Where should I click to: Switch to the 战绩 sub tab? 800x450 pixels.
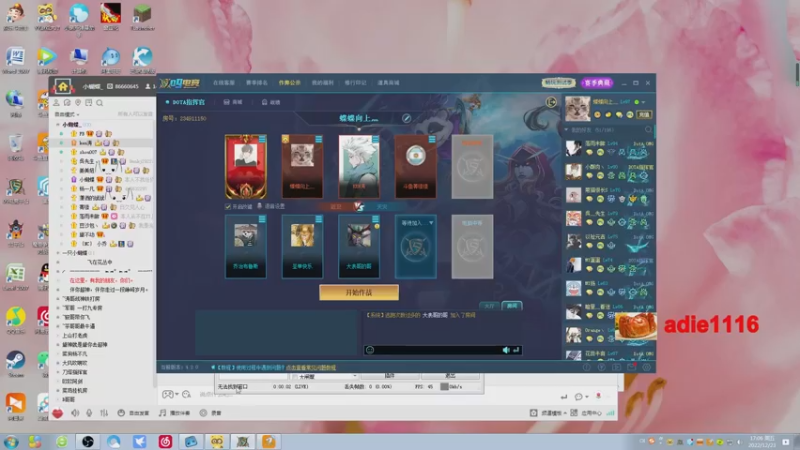[x=270, y=102]
